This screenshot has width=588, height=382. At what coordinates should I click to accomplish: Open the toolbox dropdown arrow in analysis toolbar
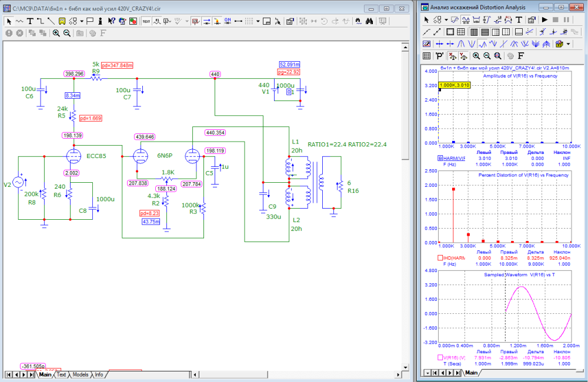click(569, 44)
